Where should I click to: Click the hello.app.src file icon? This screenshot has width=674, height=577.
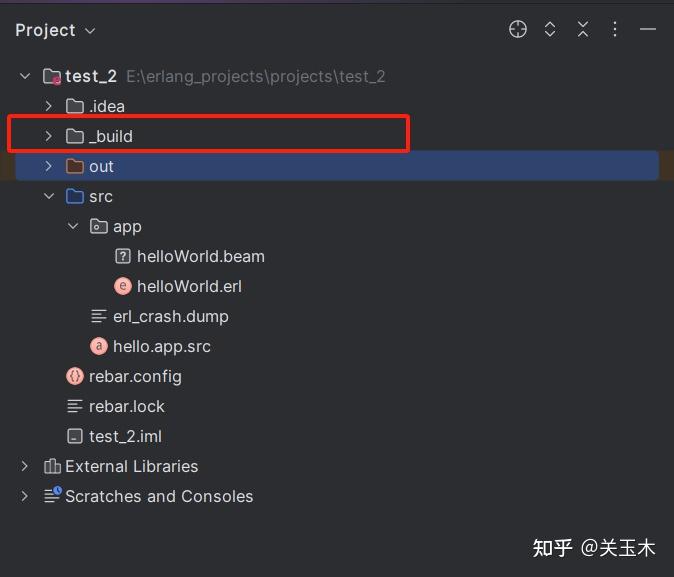click(x=99, y=346)
